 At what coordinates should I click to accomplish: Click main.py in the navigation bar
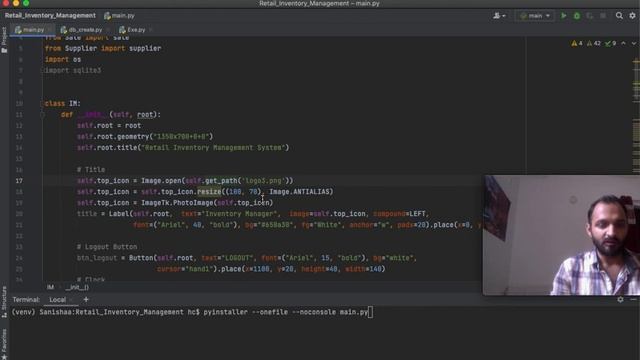coord(119,16)
